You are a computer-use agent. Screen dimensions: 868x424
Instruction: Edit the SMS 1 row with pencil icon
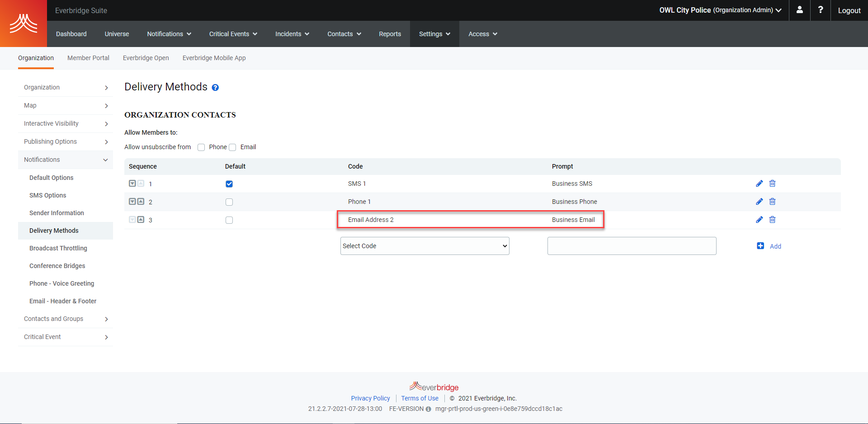tap(759, 184)
